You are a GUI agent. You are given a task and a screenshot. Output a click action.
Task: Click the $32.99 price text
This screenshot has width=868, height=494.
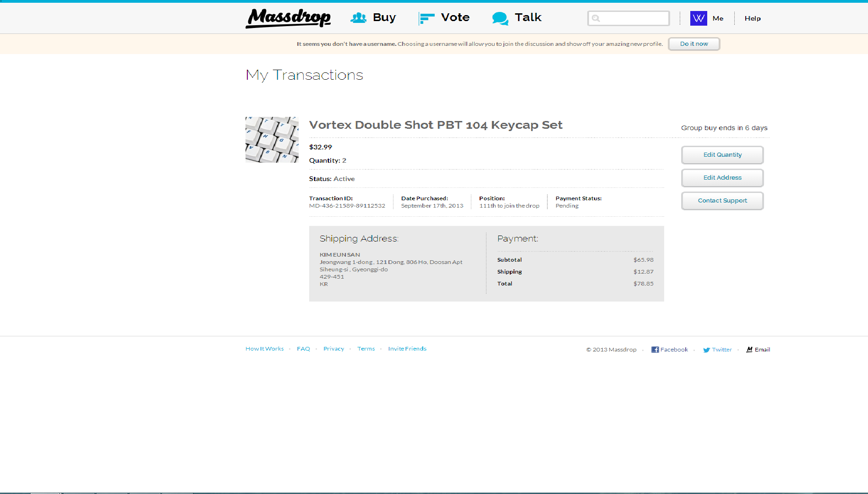pos(321,147)
